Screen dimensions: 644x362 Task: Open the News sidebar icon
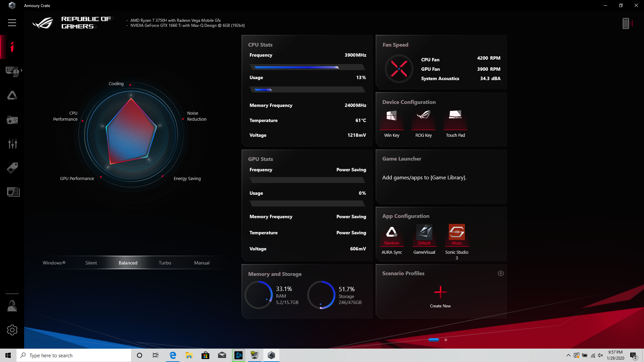click(x=13, y=192)
